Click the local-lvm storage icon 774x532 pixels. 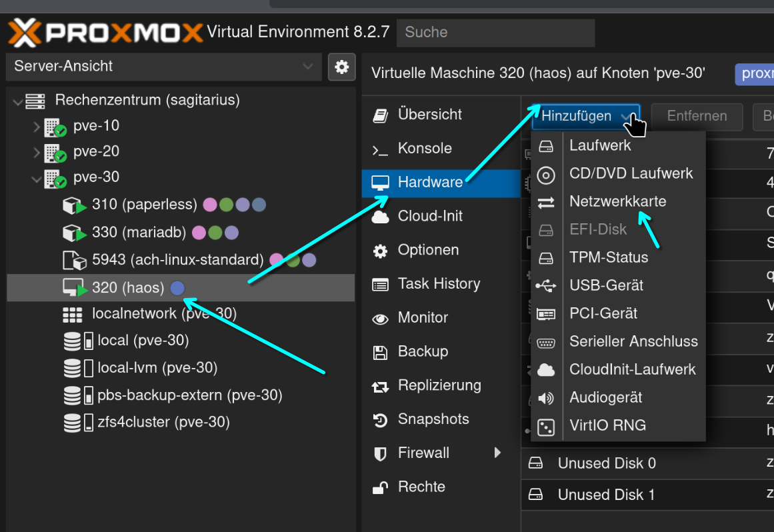coord(78,368)
